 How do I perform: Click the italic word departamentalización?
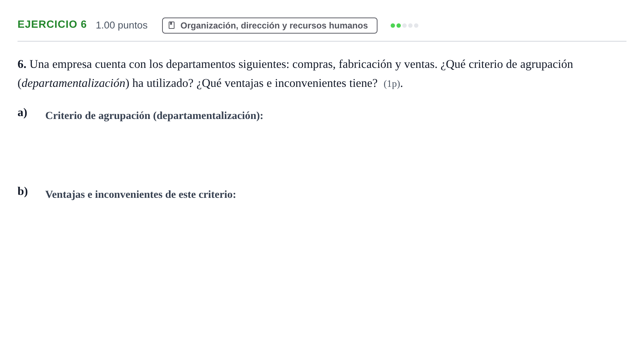(x=73, y=83)
